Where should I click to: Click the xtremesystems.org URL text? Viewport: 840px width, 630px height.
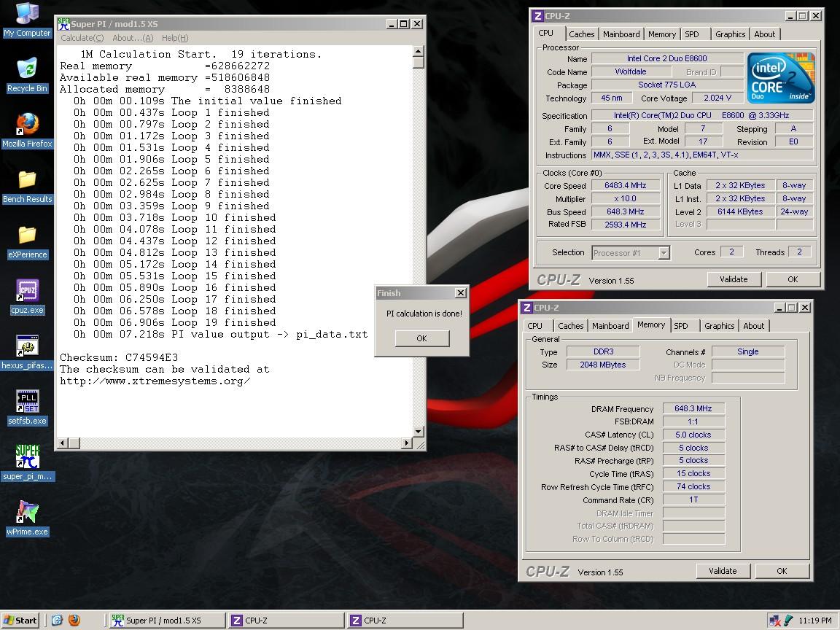coord(155,381)
